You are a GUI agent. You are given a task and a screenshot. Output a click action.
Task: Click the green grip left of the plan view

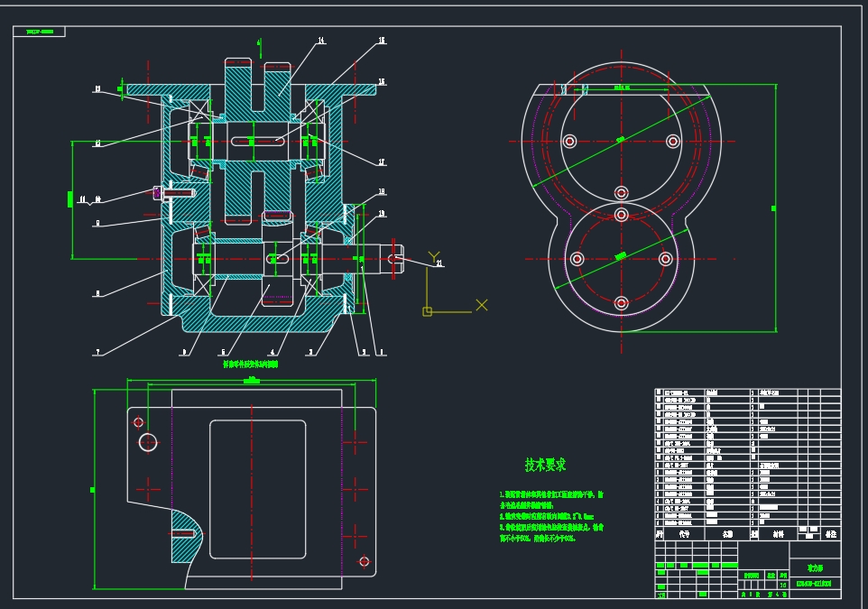[x=92, y=490]
